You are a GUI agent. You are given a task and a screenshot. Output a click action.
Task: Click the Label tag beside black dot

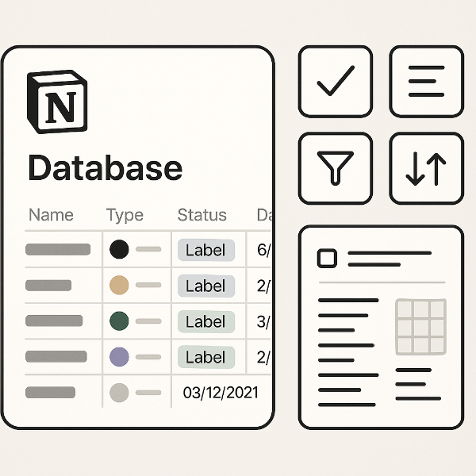[x=206, y=250]
